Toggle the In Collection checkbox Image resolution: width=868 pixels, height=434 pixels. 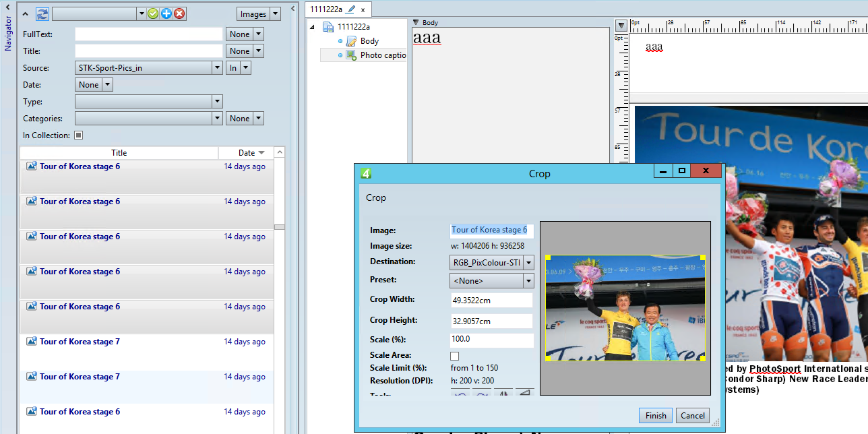[x=78, y=135]
